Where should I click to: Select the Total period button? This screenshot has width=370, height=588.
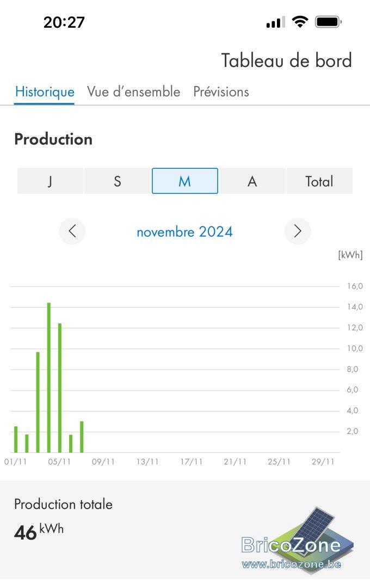pos(319,181)
